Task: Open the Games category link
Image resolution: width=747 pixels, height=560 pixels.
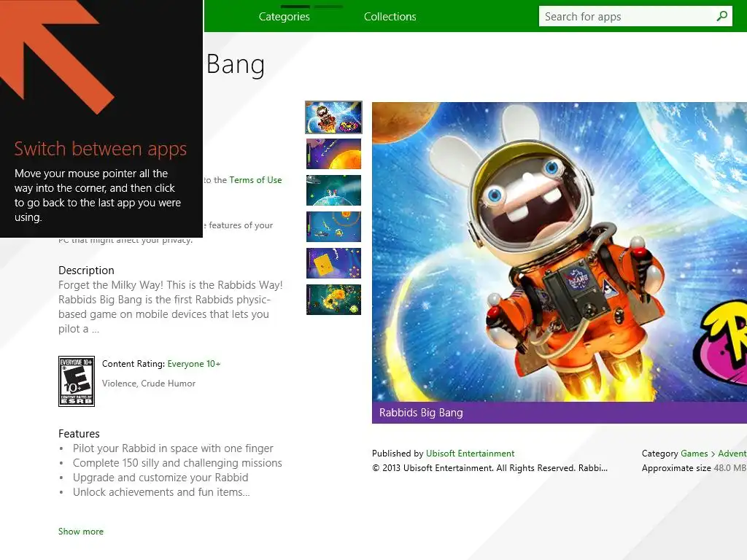Action: [x=694, y=454]
